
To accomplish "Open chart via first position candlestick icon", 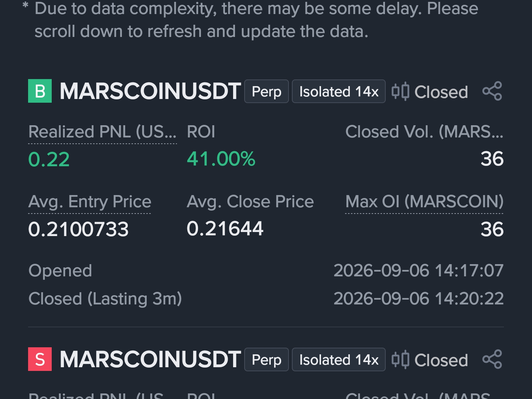I will pyautogui.click(x=400, y=91).
